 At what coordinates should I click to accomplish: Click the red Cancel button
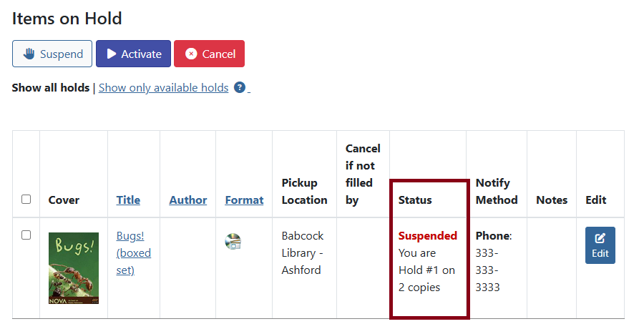tap(209, 54)
